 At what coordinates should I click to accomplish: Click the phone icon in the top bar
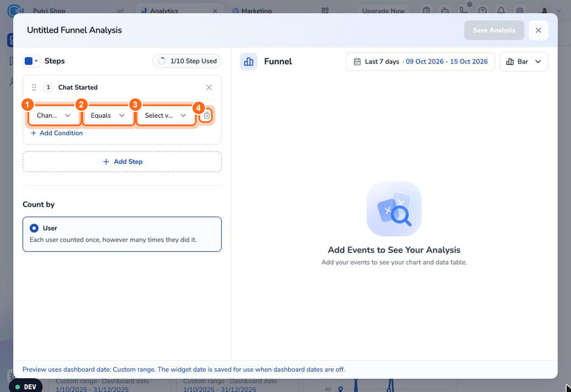point(463,11)
